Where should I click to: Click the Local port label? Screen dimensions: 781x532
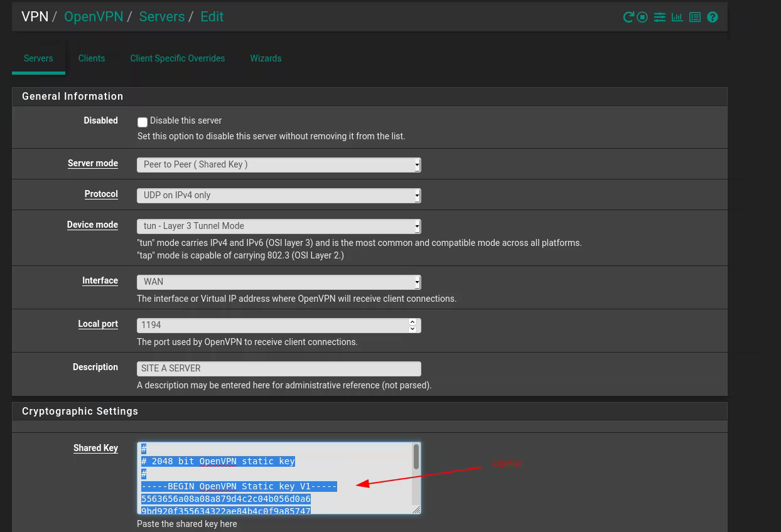coord(98,324)
